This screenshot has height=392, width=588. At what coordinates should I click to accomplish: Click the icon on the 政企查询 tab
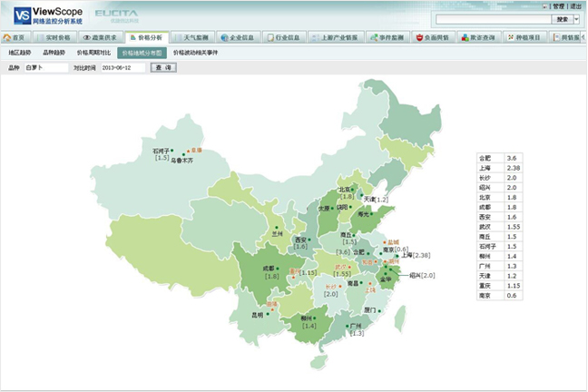click(x=465, y=38)
